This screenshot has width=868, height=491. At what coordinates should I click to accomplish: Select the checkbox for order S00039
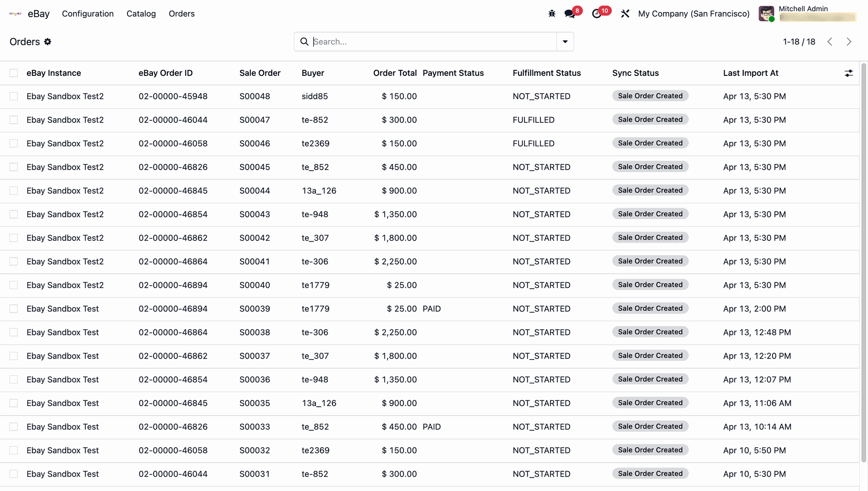point(14,309)
